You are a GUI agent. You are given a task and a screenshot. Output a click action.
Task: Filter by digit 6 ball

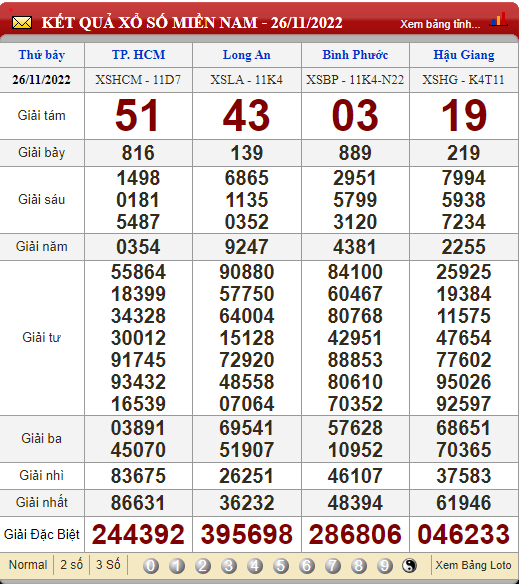click(x=307, y=566)
